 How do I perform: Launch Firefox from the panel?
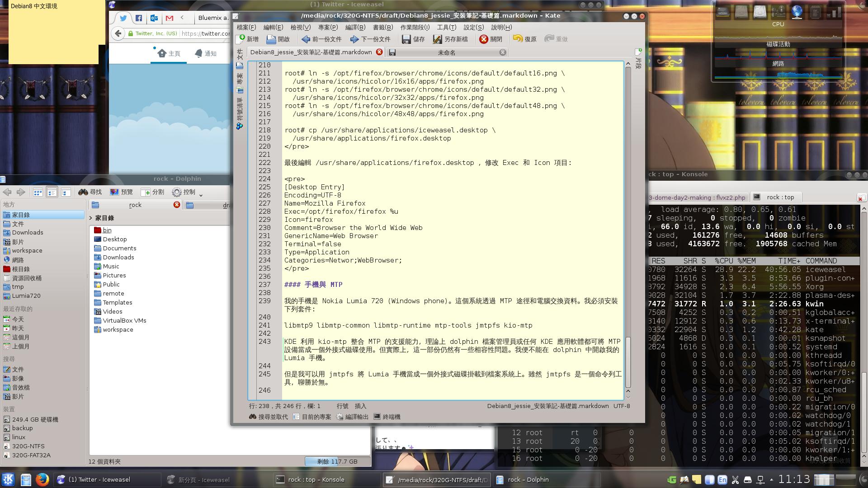pyautogui.click(x=42, y=479)
